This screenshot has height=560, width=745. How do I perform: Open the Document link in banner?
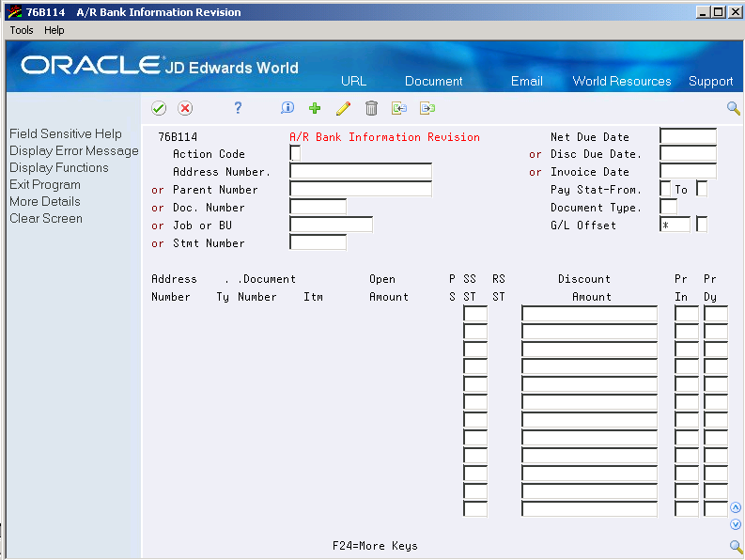click(433, 82)
